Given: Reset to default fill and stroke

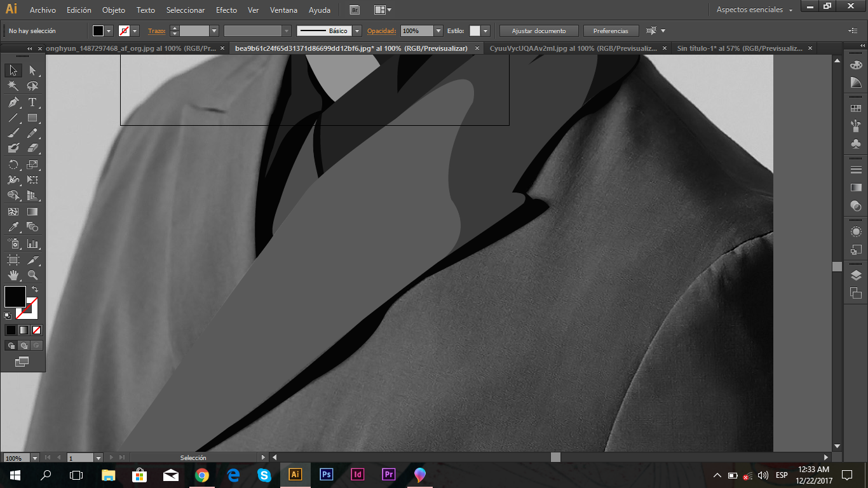Looking at the screenshot, I should pos(8,316).
